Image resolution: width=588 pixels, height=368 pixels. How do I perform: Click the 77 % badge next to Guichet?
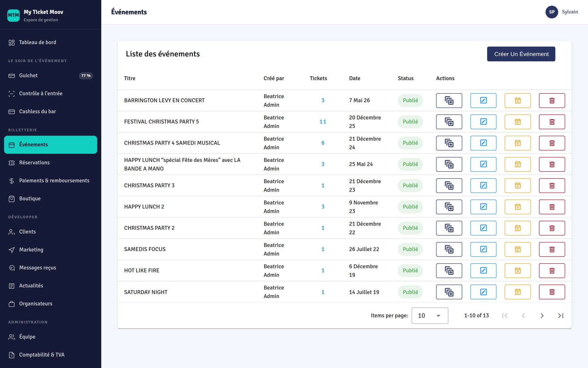tap(86, 76)
